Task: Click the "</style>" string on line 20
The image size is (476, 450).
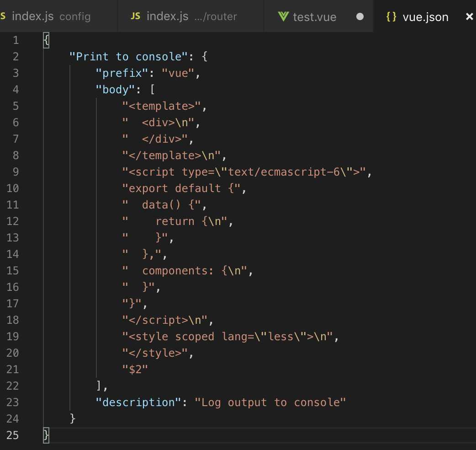Action: pyautogui.click(x=155, y=353)
